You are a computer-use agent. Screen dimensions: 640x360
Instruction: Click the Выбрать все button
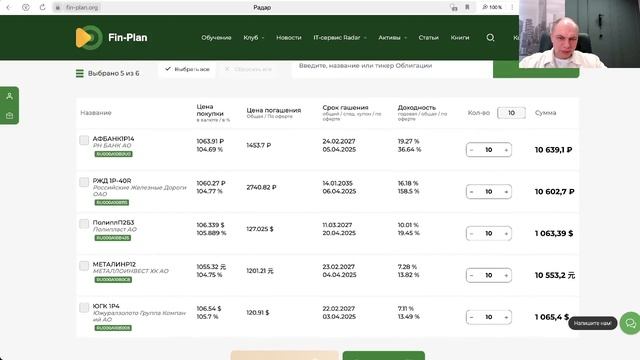pyautogui.click(x=187, y=69)
